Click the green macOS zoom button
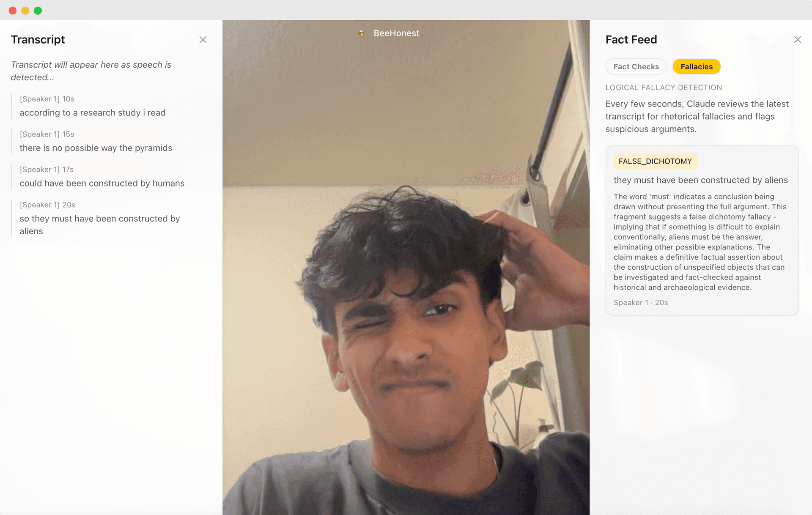Screen dimensions: 812x515 point(38,11)
